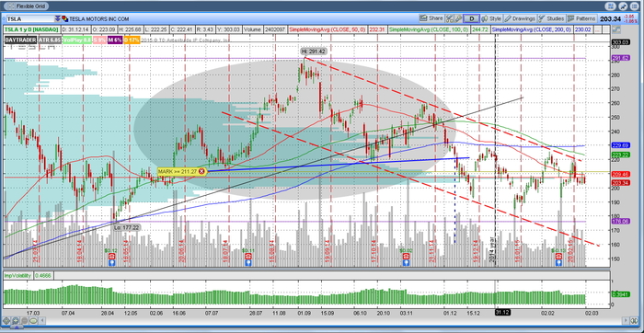Click the earnings phone icon near 28.04
The image size is (644, 333).
pyautogui.click(x=111, y=256)
